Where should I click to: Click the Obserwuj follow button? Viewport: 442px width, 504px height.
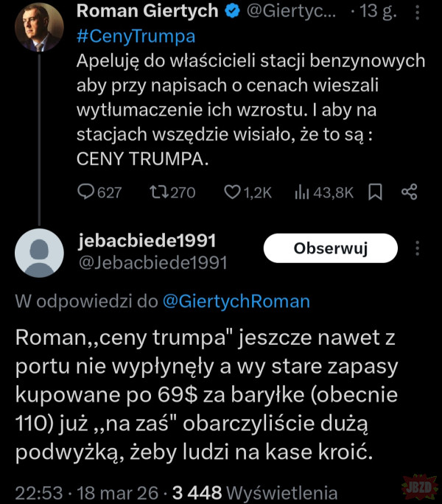[330, 248]
